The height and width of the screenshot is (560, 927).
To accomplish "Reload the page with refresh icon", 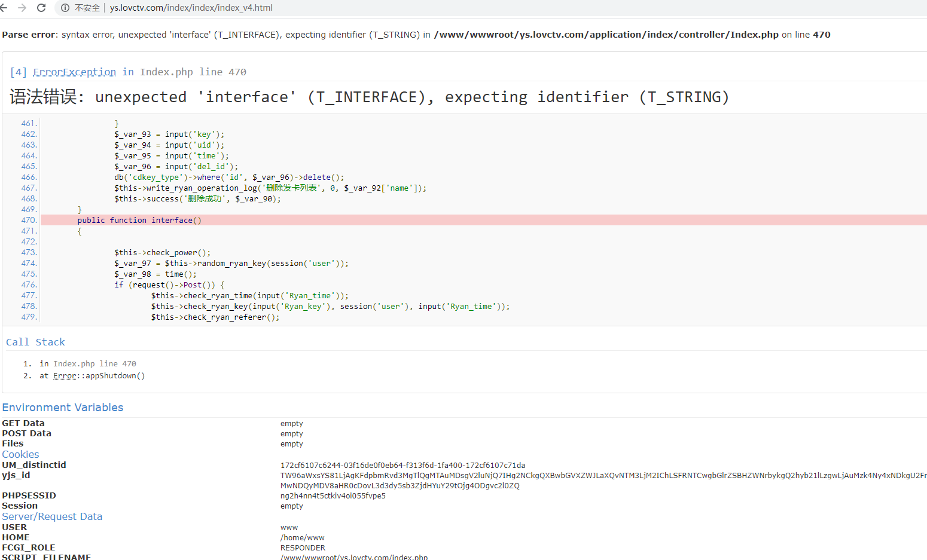I will tap(41, 8).
